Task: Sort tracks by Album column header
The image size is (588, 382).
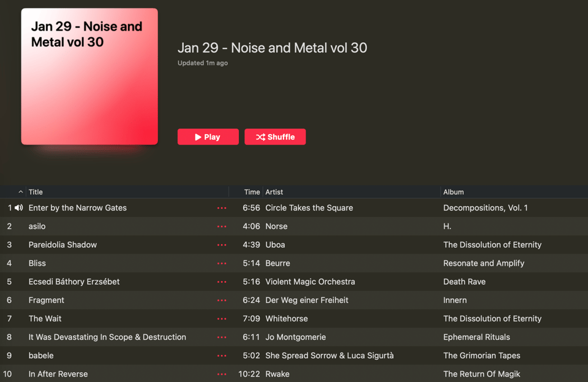Action: pos(453,192)
